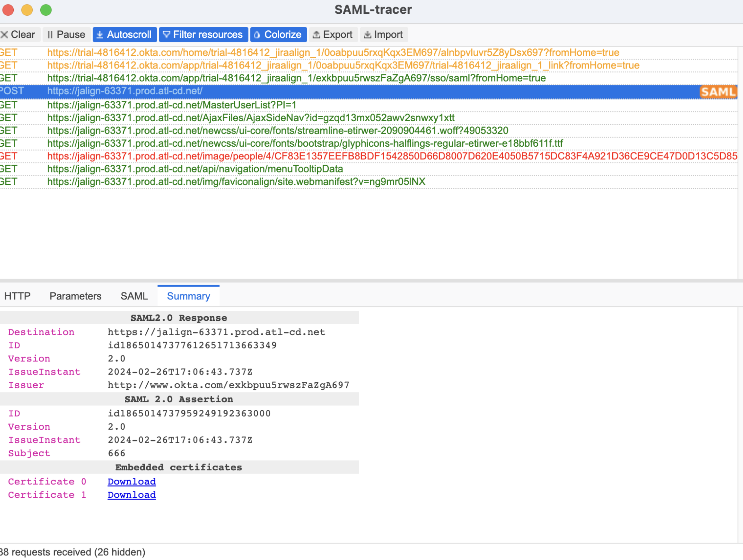Download Certificate 1
The height and width of the screenshot is (560, 743).
click(x=131, y=495)
